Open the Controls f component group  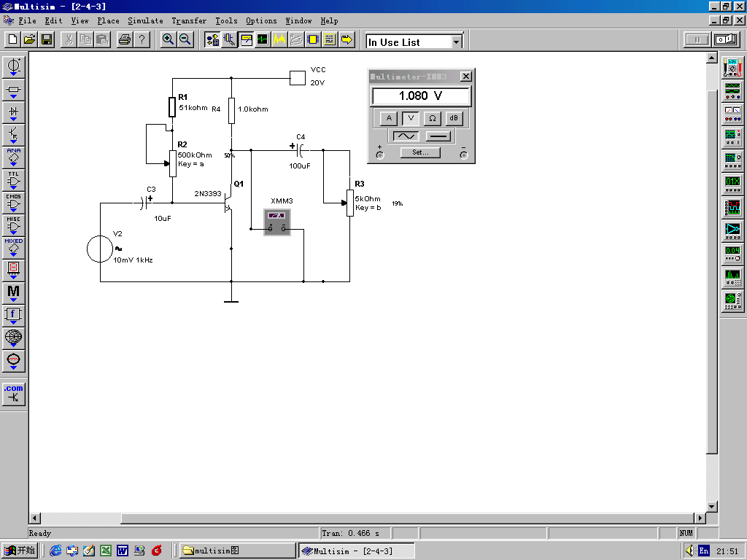(13, 315)
